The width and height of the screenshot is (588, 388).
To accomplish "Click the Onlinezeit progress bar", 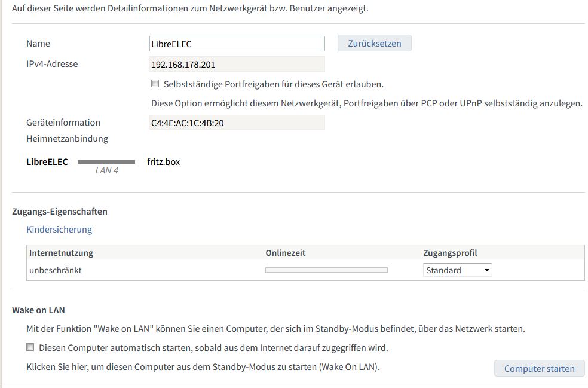I will point(326,270).
